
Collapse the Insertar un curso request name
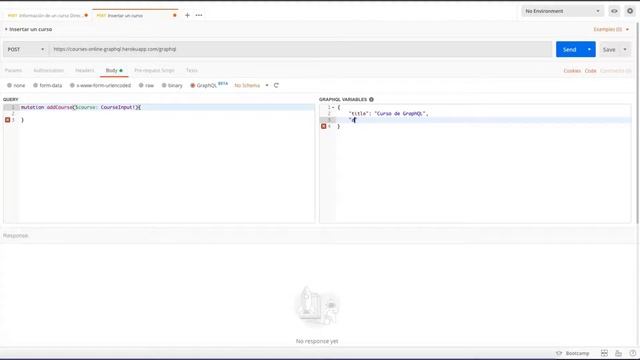point(6,29)
